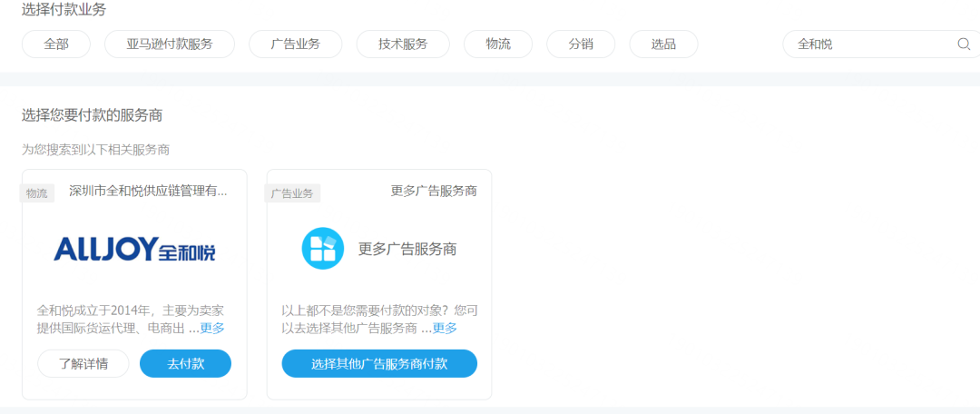This screenshot has height=414, width=980.
Task: Click the 去付款 button
Action: click(x=186, y=364)
